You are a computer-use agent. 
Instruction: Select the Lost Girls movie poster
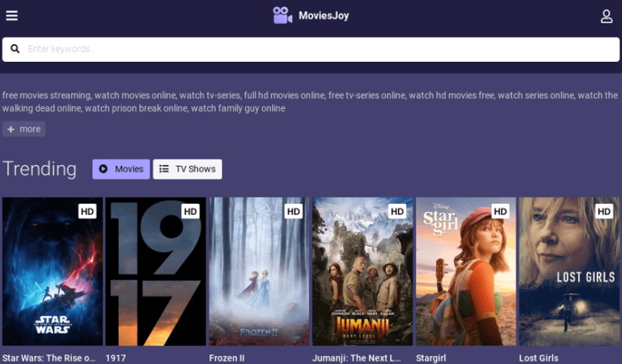point(570,272)
